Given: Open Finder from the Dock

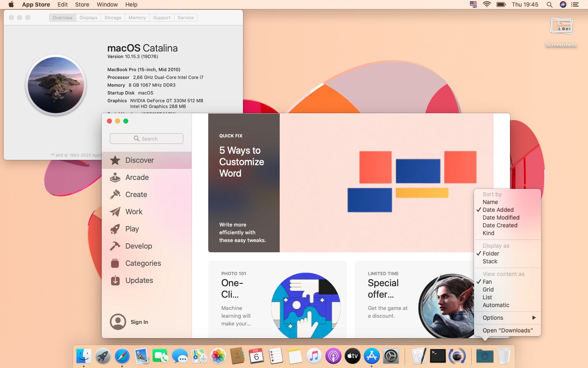Looking at the screenshot, I should tap(84, 356).
